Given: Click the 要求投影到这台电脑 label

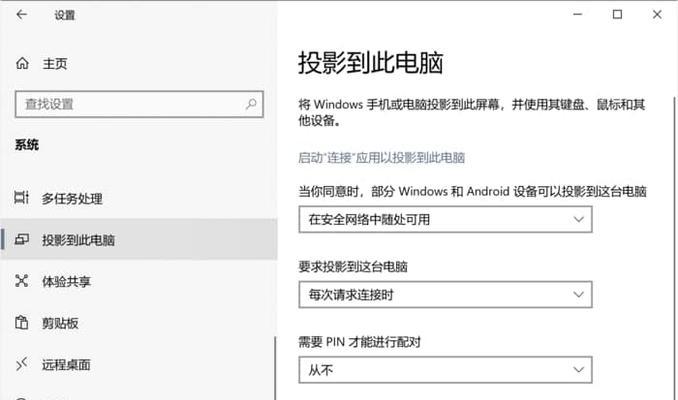Looking at the screenshot, I should coord(353,266).
